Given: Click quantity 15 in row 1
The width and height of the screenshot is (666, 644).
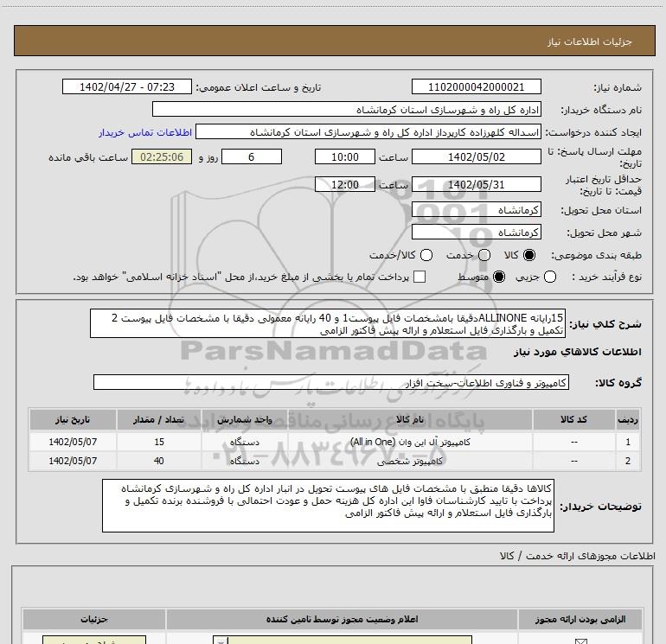Looking at the screenshot, I should click(159, 442).
